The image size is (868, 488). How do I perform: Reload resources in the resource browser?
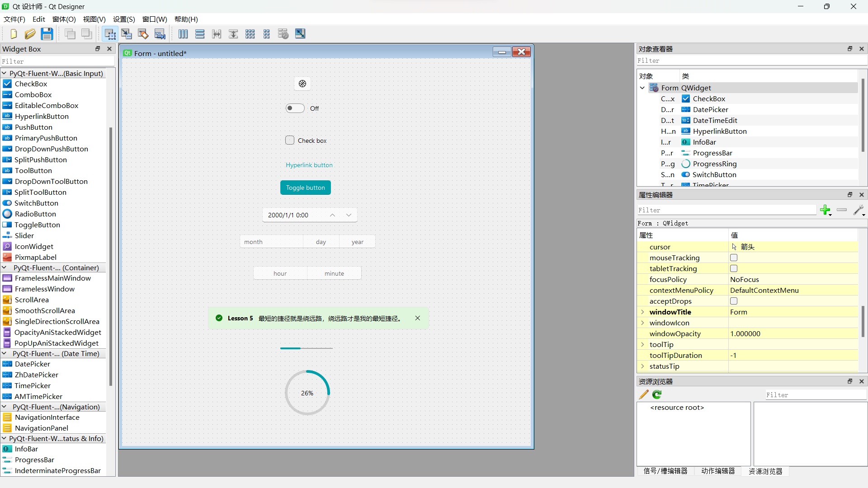[x=656, y=394]
